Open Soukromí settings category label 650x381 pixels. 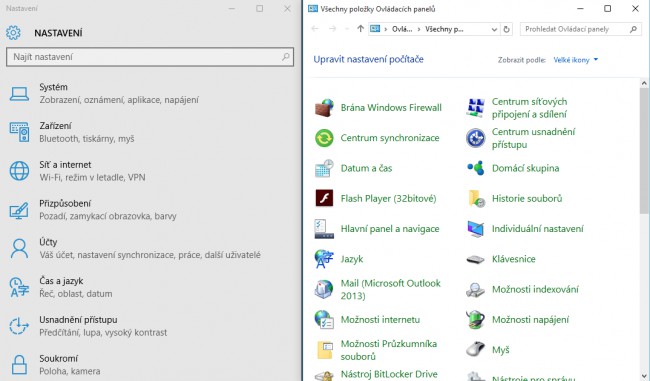pos(58,358)
